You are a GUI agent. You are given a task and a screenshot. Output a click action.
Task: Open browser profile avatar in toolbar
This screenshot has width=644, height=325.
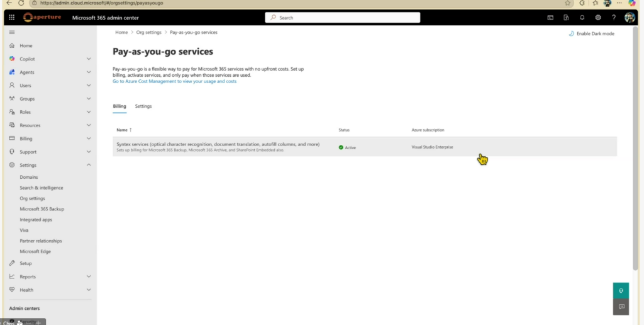[x=608, y=3]
